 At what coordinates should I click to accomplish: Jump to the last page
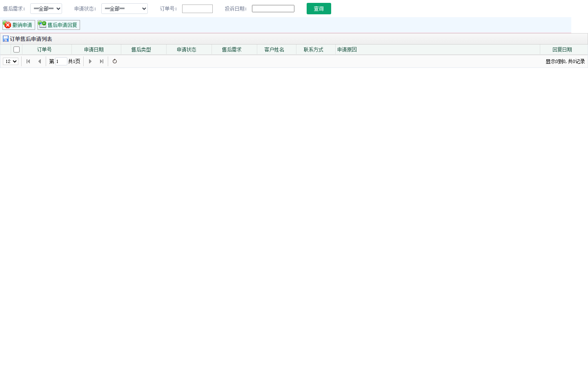pos(102,61)
